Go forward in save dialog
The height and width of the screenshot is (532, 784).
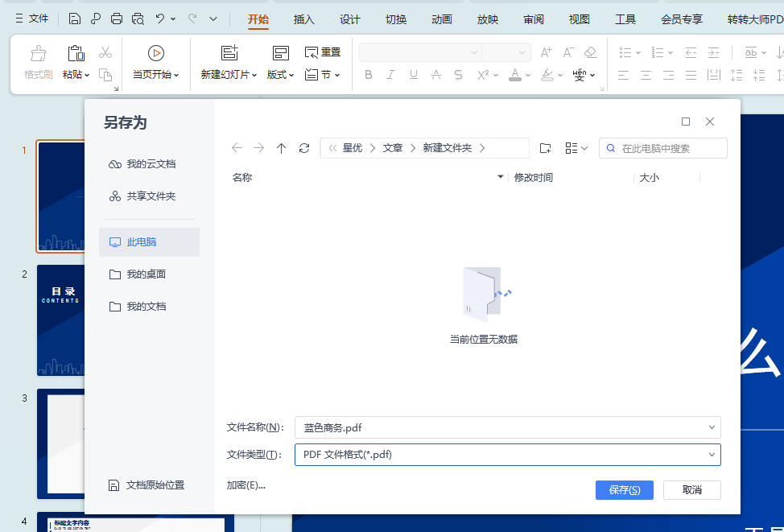click(258, 148)
